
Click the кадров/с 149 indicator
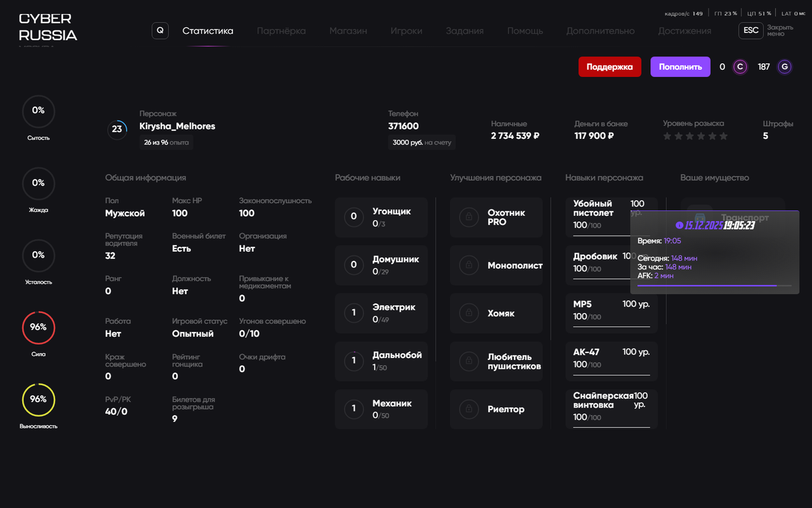[683, 13]
